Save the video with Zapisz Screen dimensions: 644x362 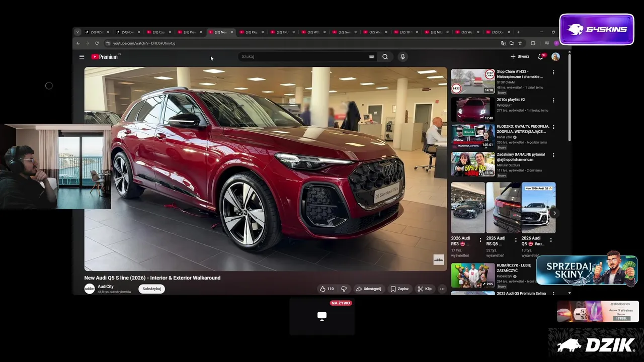pos(400,289)
